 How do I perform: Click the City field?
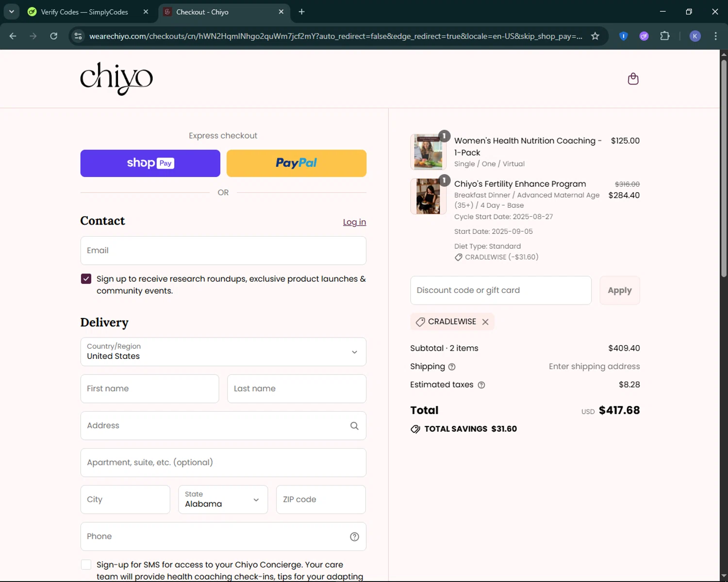pyautogui.click(x=125, y=500)
